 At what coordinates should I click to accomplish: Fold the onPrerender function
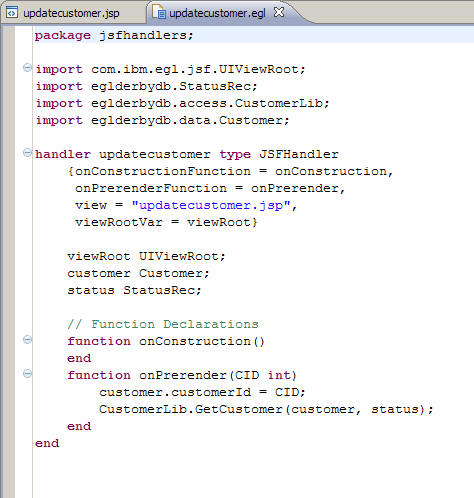click(x=27, y=373)
